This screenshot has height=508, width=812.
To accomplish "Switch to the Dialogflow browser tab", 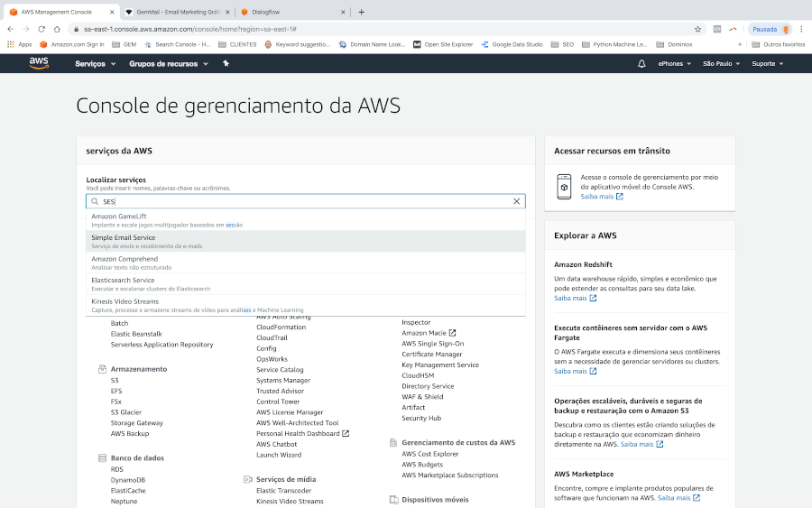I will pyautogui.click(x=292, y=12).
